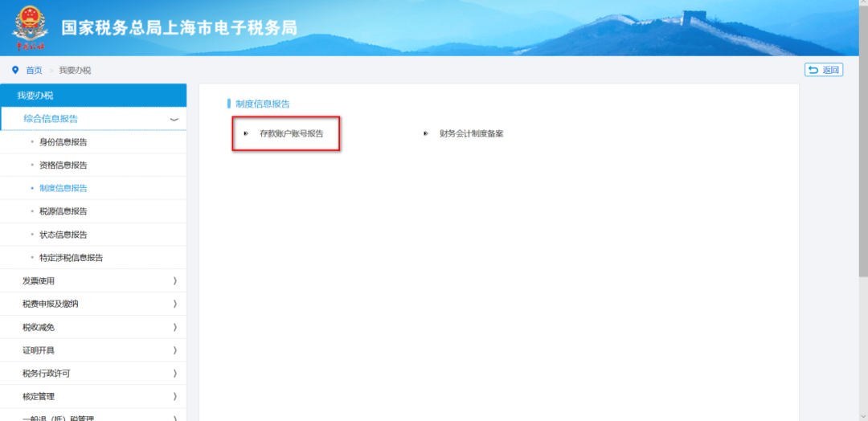Click the 返回 back button
This screenshot has height=421, width=868.
pyautogui.click(x=823, y=70)
